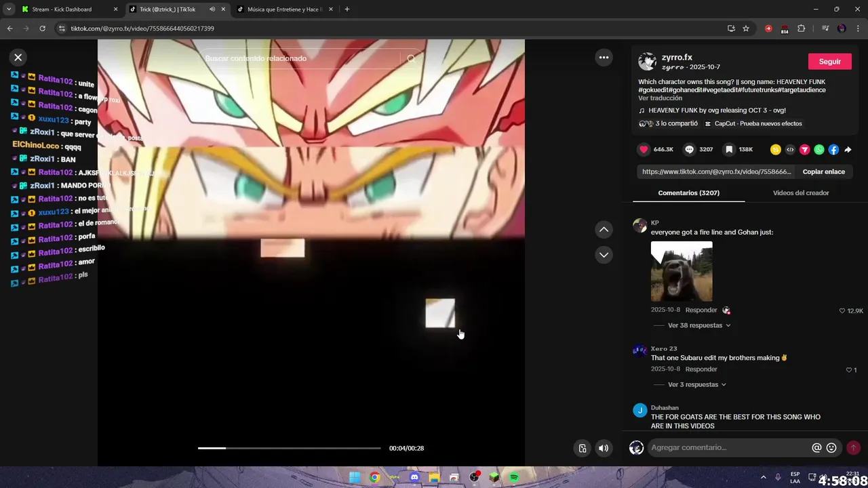Open the tab search dropdown arrow
This screenshot has height=488, width=868.
(9, 9)
